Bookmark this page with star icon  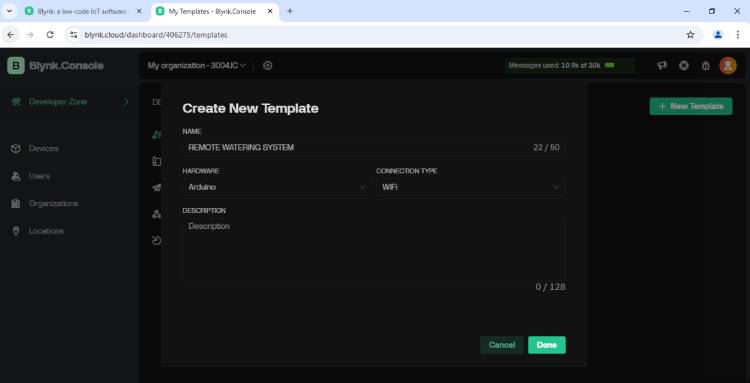tap(690, 34)
